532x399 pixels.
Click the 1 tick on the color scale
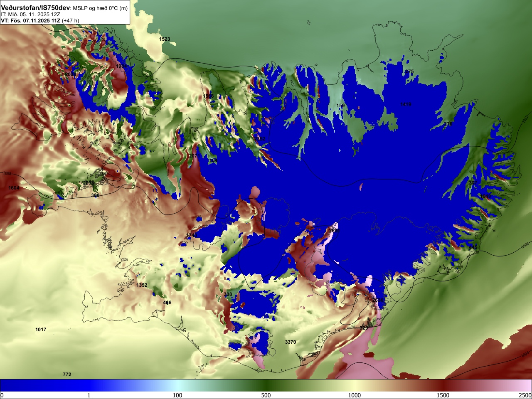89,395
